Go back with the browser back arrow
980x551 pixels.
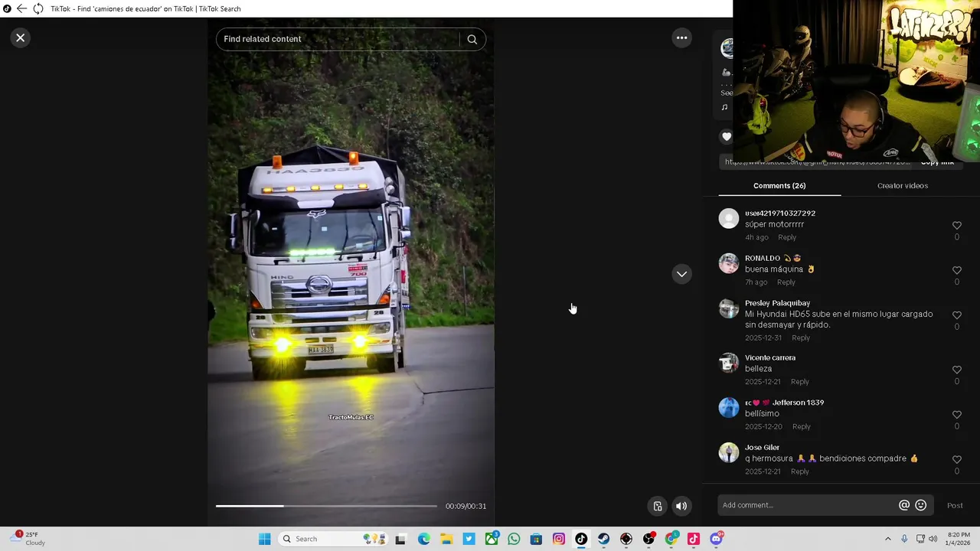(21, 8)
